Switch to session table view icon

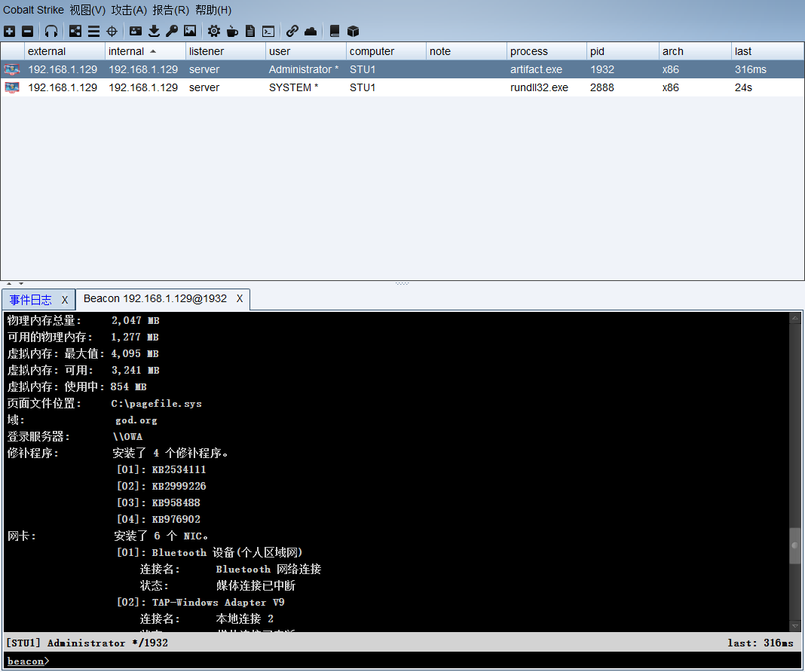[x=93, y=32]
